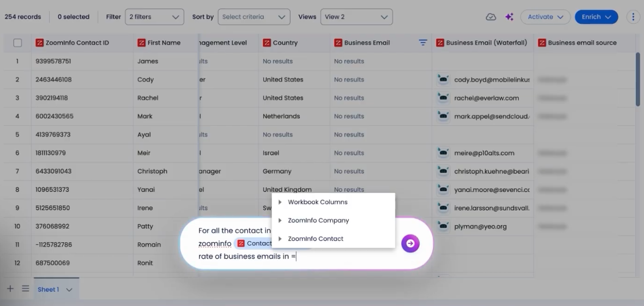Click the ZoomInfo icon in Business Email (Waterfall) header
The image size is (644, 306).
coord(440,43)
